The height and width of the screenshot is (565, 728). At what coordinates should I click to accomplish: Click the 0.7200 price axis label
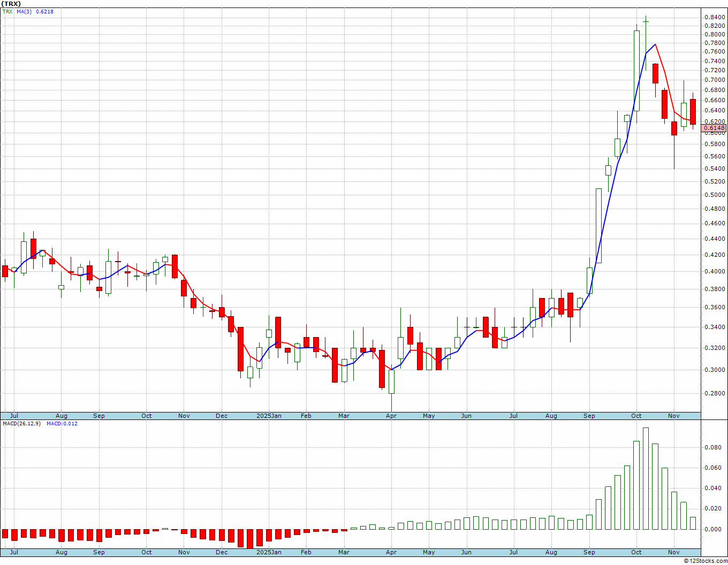[x=715, y=71]
